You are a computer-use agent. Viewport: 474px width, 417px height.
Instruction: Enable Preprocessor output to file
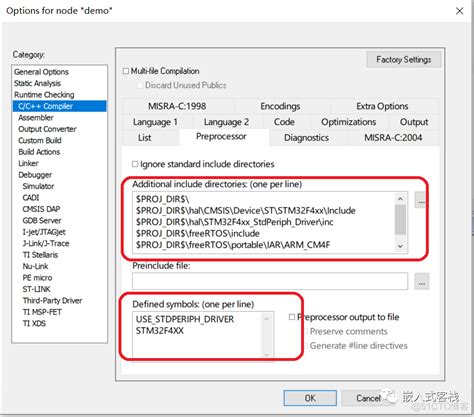[292, 317]
